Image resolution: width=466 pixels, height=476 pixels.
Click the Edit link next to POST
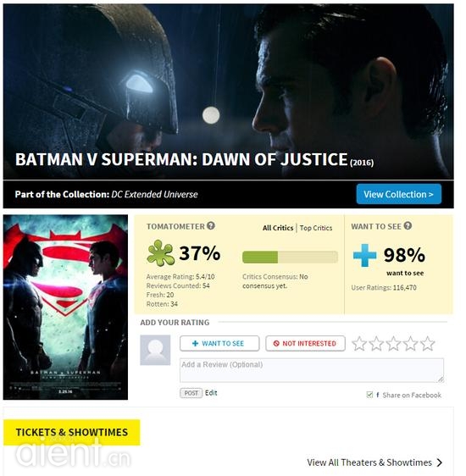[211, 392]
